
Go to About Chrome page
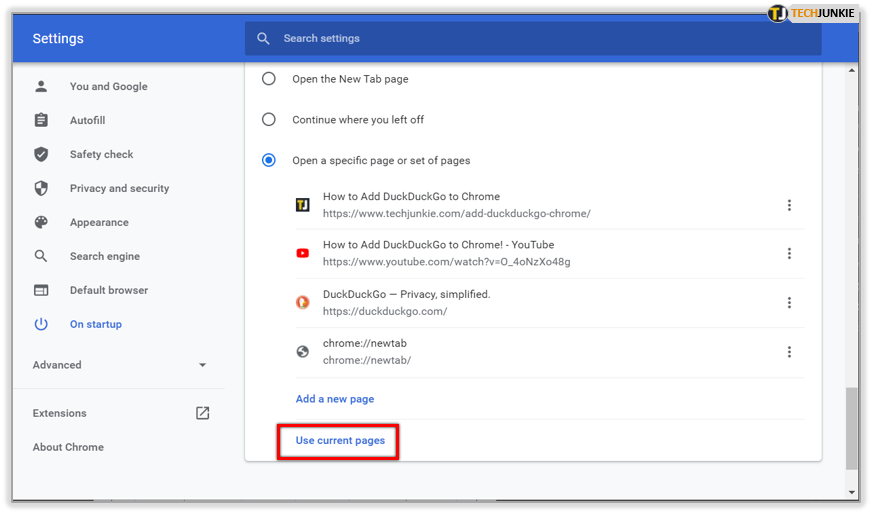click(68, 447)
